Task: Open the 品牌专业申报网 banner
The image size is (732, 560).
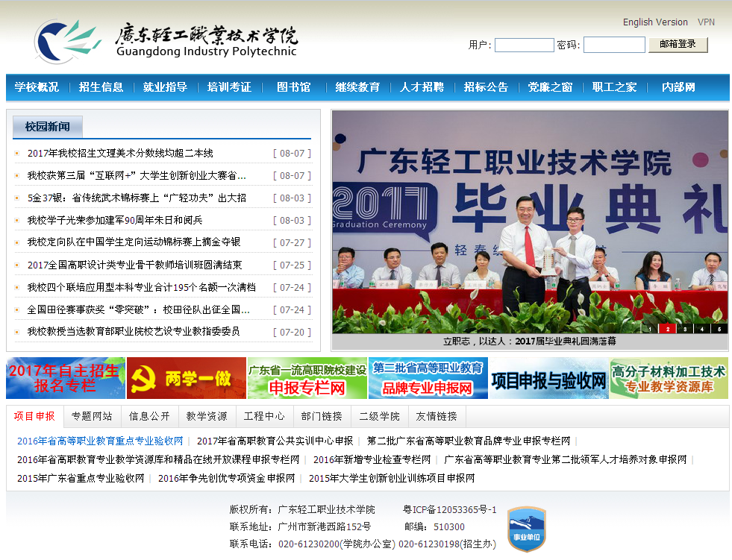Action: pos(428,378)
